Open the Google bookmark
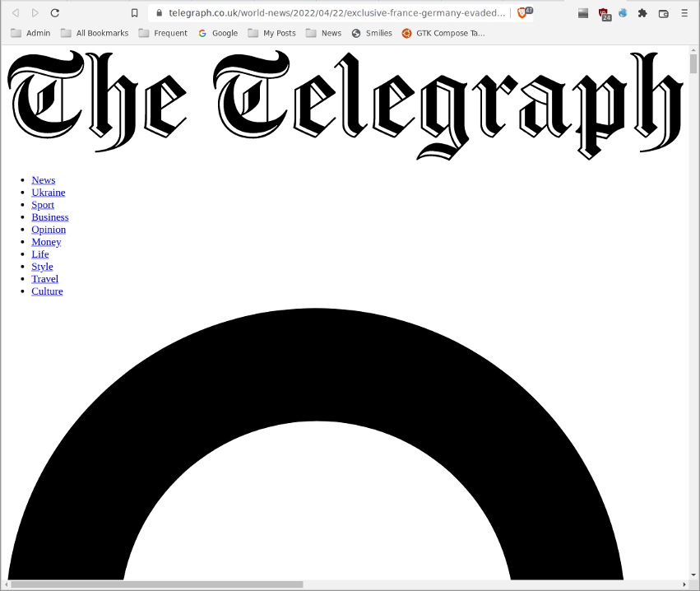Image resolution: width=700 pixels, height=591 pixels. (218, 33)
